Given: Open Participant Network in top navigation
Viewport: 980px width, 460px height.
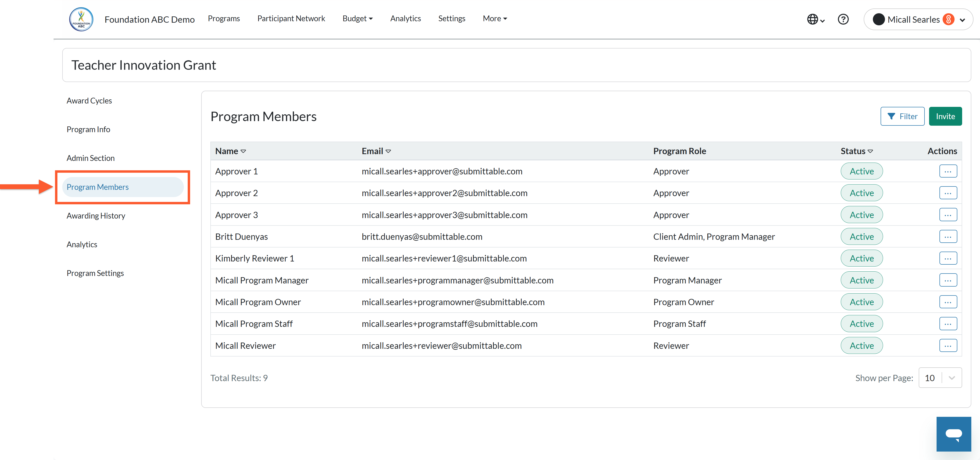Looking at the screenshot, I should click(291, 18).
